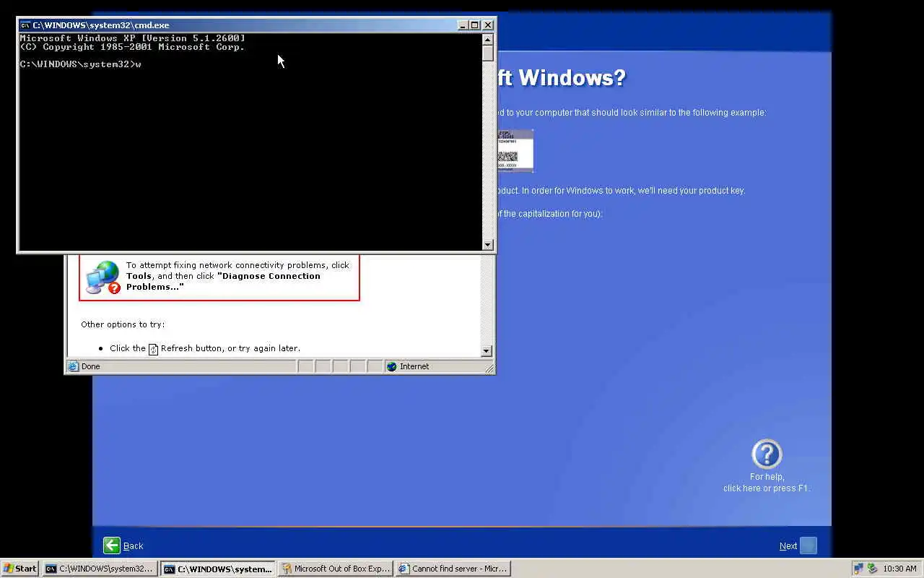Switch to Cannot find server taskbar button
The width and height of the screenshot is (924, 578).
tap(453, 569)
